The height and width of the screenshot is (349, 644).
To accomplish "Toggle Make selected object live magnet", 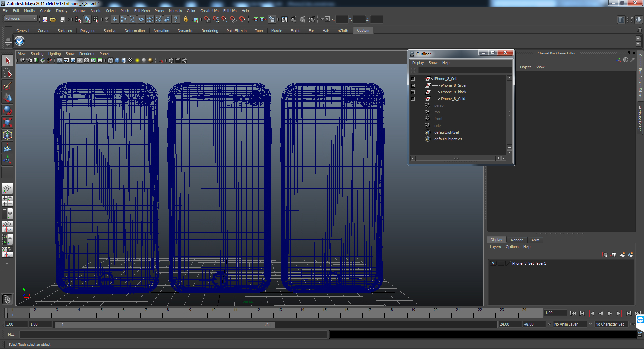I will (x=242, y=19).
